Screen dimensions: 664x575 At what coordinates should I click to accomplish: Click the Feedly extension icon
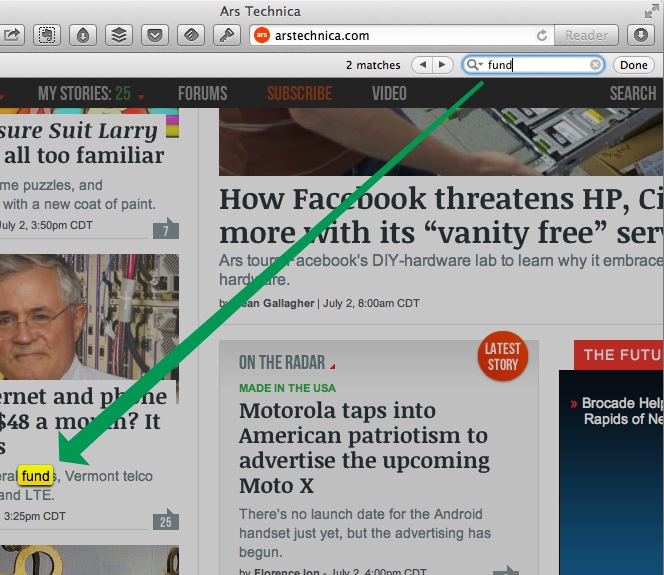(x=191, y=35)
